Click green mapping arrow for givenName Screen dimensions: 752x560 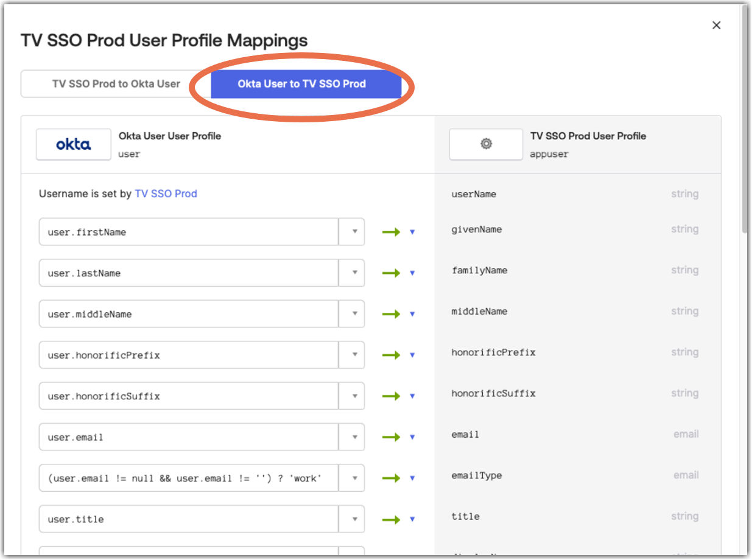point(391,232)
